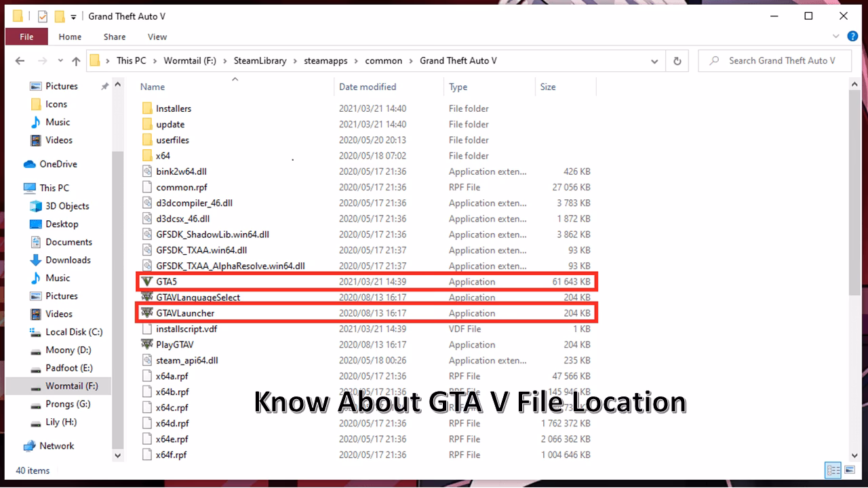
Task: Expand the chevron after common in address bar
Action: pos(411,61)
